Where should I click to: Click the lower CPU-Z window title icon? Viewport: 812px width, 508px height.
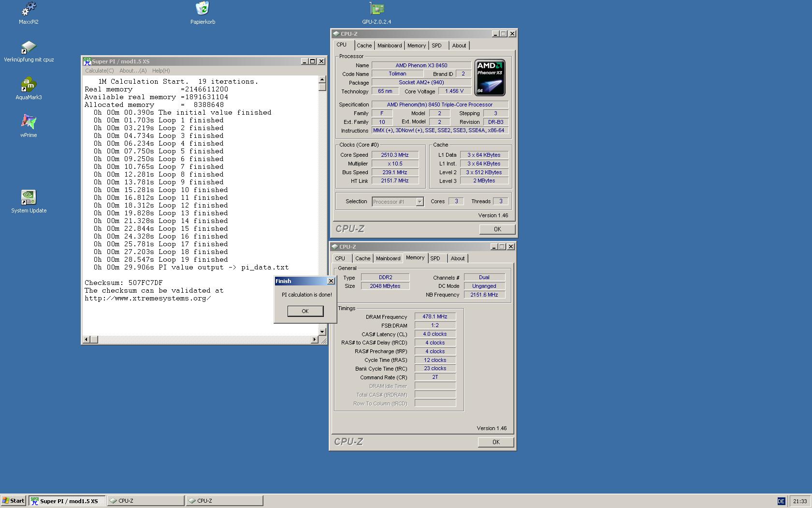334,247
